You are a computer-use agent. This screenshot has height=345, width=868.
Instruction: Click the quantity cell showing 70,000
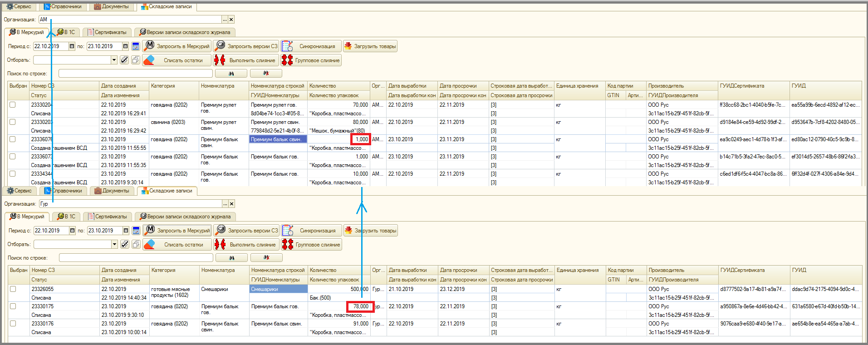[x=338, y=105]
